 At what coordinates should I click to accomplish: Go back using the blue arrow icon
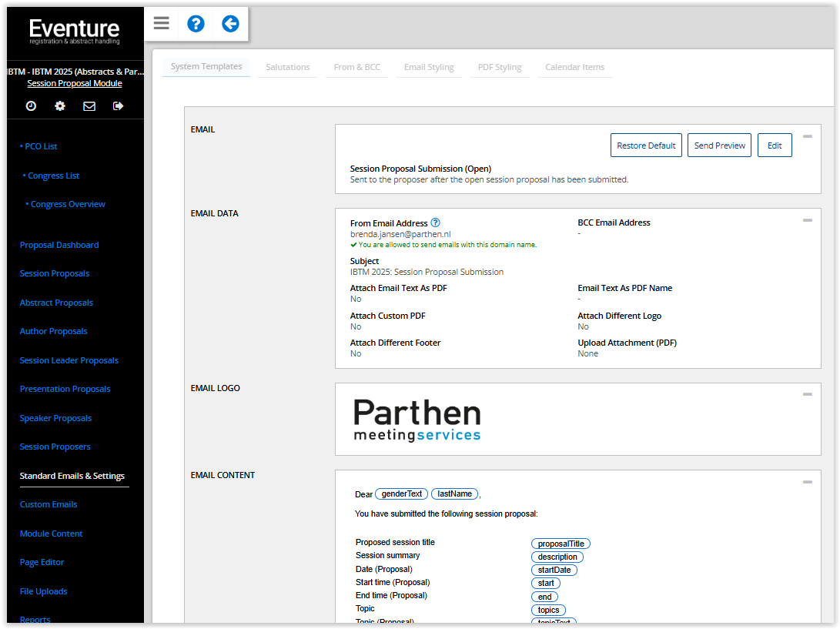click(x=230, y=24)
